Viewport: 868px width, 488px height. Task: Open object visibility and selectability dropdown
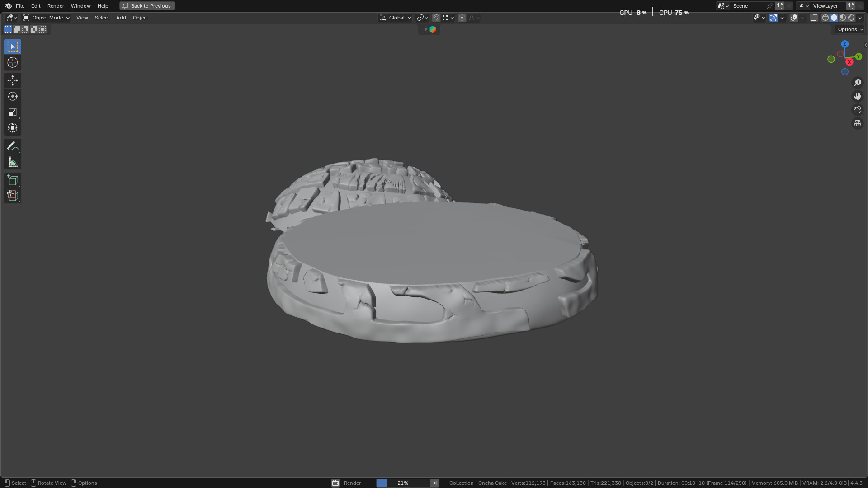(759, 18)
